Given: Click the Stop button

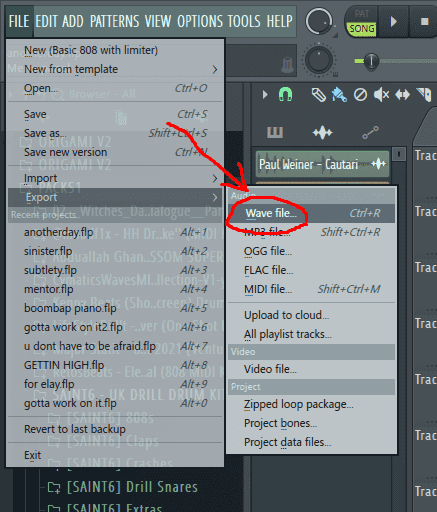Looking at the screenshot, I should (424, 22).
